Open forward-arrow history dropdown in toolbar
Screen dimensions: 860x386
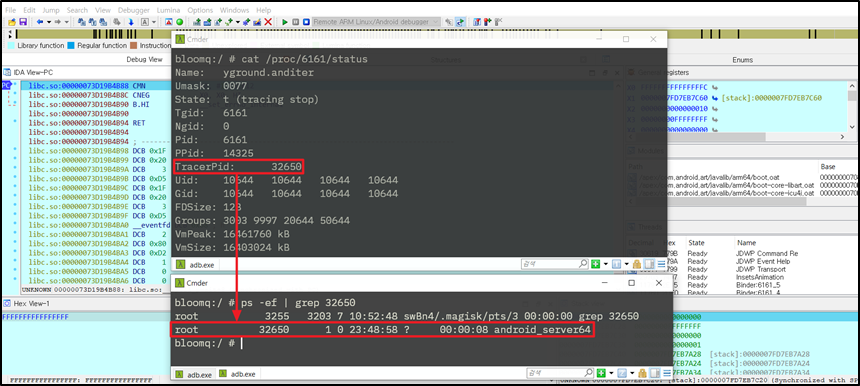point(66,22)
